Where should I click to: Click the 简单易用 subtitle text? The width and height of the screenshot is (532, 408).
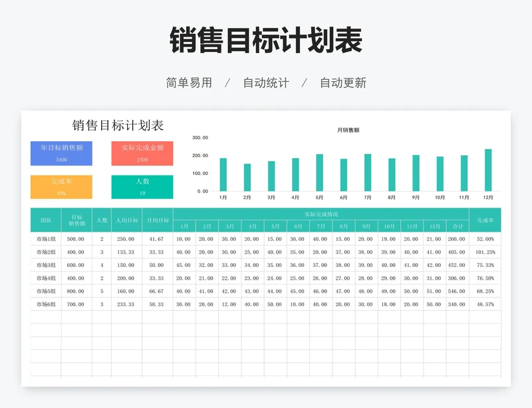[189, 83]
